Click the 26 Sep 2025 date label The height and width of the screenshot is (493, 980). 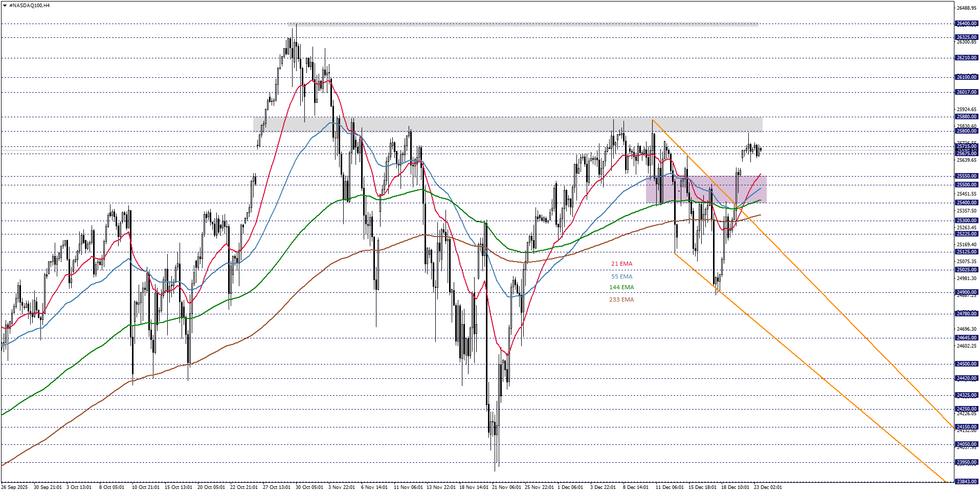(x=13, y=488)
